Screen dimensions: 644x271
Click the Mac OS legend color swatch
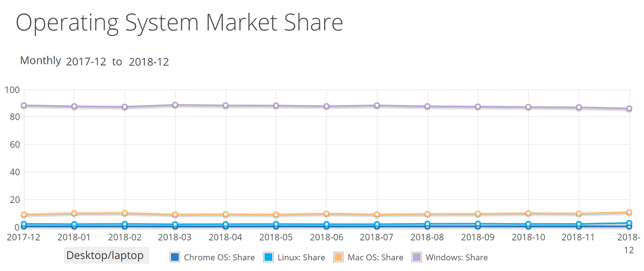coord(339,257)
